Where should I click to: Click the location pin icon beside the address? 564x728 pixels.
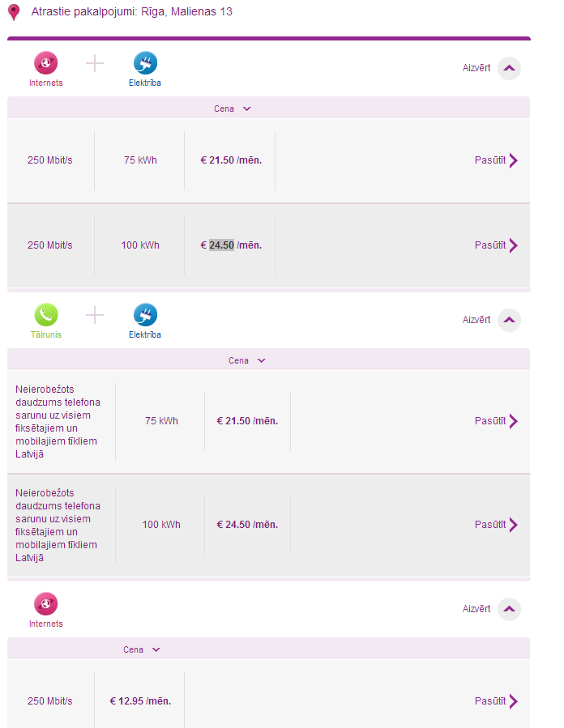point(14,12)
